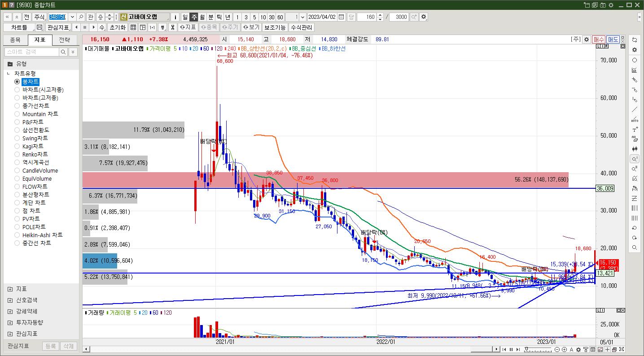Expand the smart search options chevron
Viewport: 644px width, 356px height.
[x=73, y=52]
